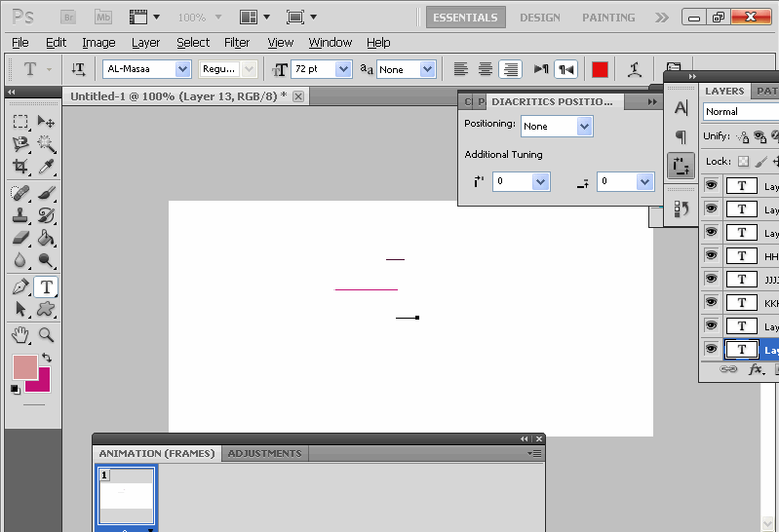This screenshot has width=779, height=532.
Task: Open the anti-aliasing None dropdown
Action: (x=427, y=69)
